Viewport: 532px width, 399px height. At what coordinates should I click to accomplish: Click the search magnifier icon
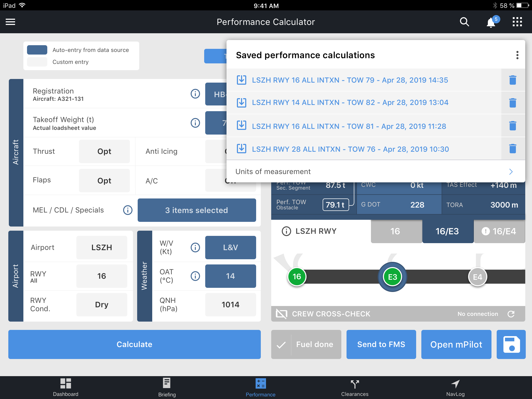click(464, 22)
